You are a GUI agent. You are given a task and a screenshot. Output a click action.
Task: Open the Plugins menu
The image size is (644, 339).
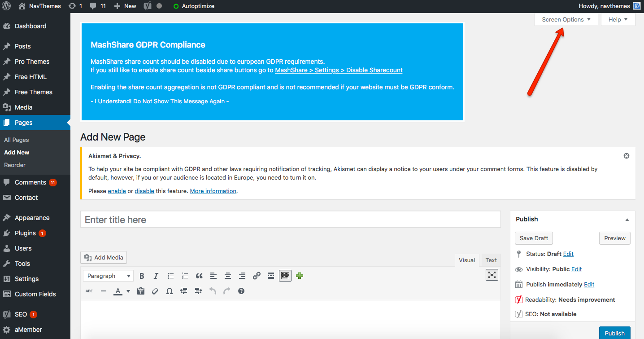point(35,233)
